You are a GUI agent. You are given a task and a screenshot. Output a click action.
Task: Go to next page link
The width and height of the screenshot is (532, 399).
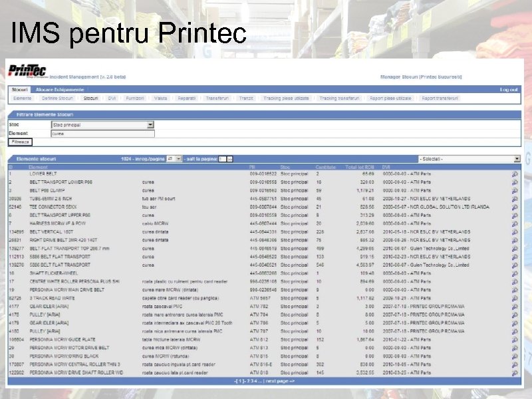point(280,381)
